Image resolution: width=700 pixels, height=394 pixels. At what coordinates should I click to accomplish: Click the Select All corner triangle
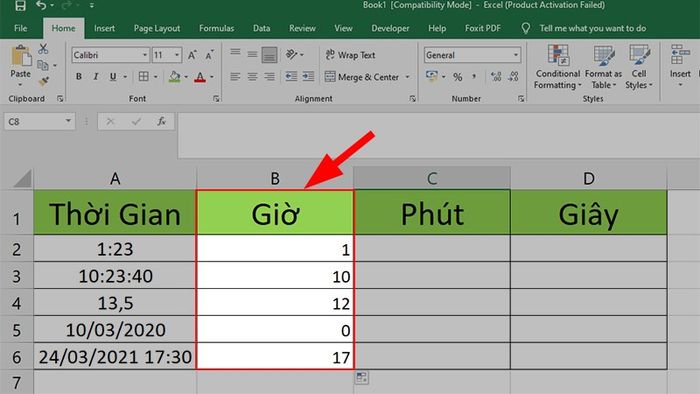coord(22,178)
